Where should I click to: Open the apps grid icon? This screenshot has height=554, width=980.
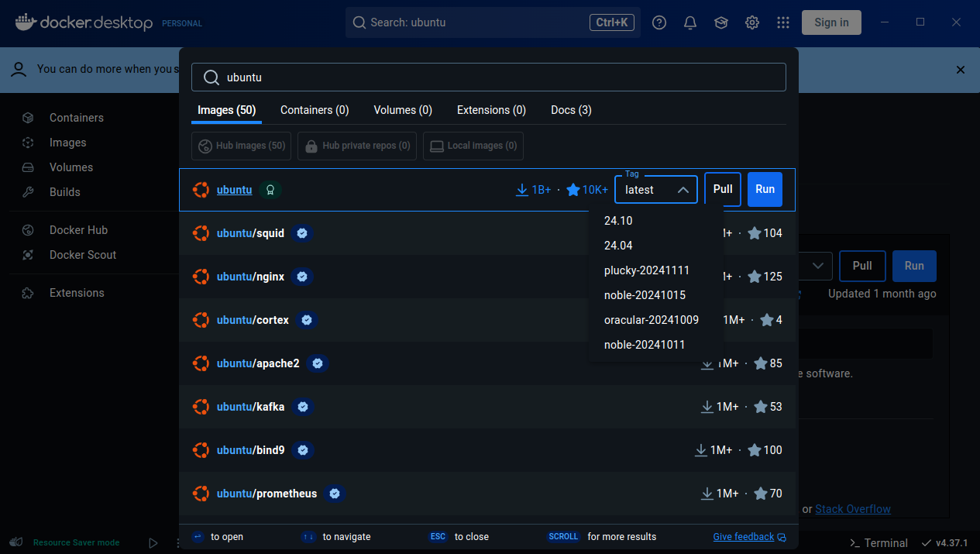click(x=783, y=22)
